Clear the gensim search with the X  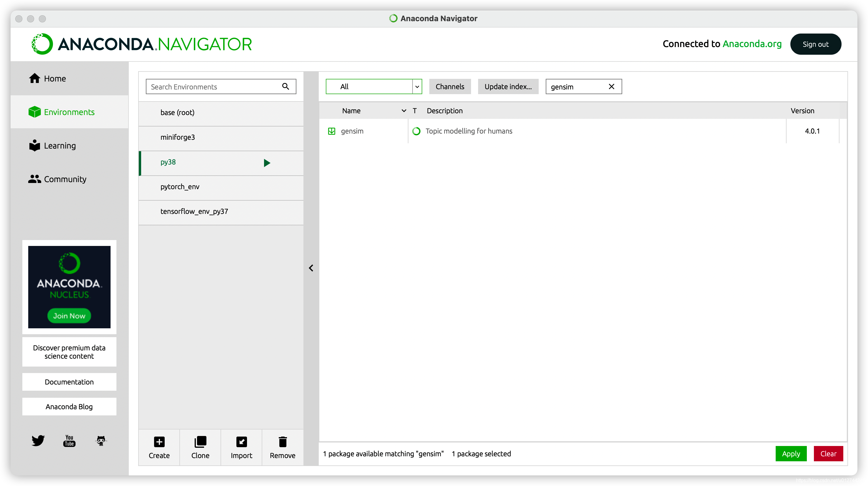pos(611,86)
